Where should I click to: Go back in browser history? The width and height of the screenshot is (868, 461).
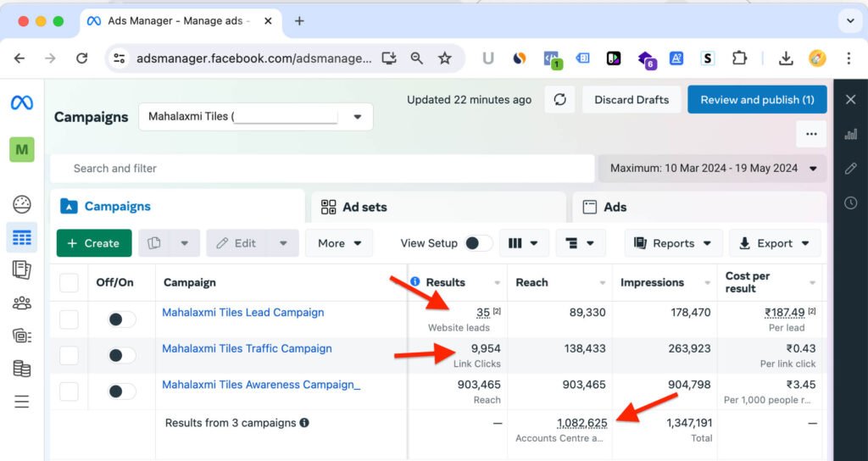tap(19, 58)
